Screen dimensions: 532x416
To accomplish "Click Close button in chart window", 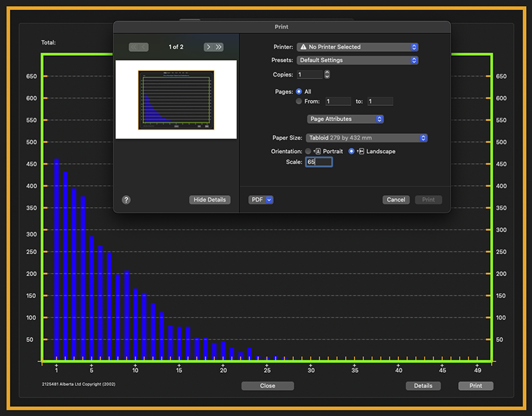I will point(268,386).
